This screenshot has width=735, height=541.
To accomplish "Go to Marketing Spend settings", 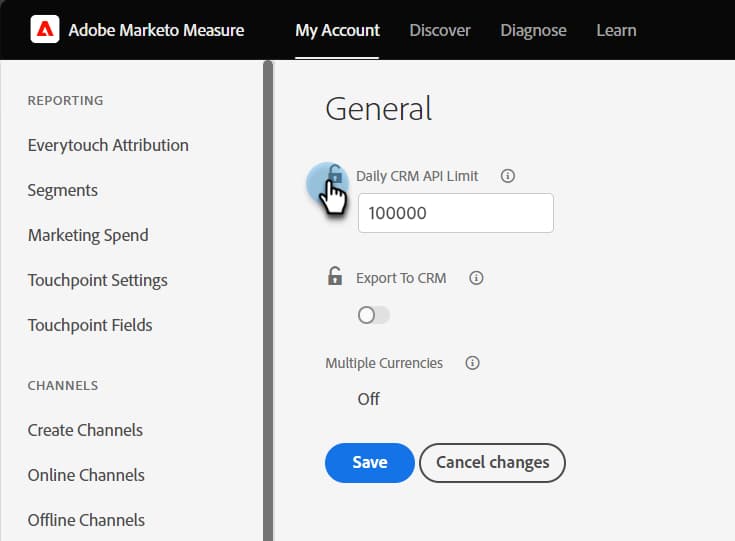I will (88, 235).
